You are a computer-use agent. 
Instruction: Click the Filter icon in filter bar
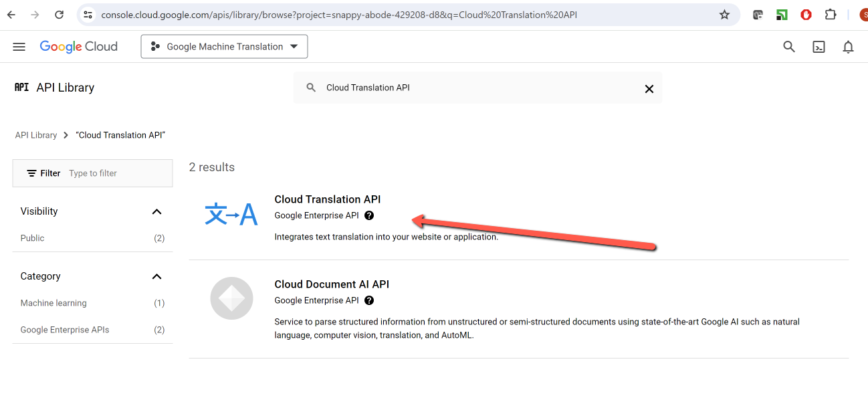[x=31, y=173]
